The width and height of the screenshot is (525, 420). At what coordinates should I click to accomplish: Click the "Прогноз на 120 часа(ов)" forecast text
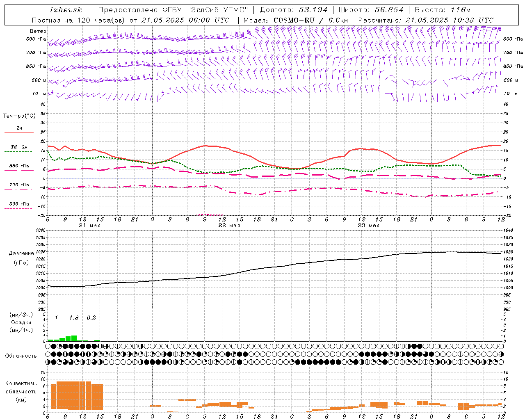pyautogui.click(x=79, y=20)
